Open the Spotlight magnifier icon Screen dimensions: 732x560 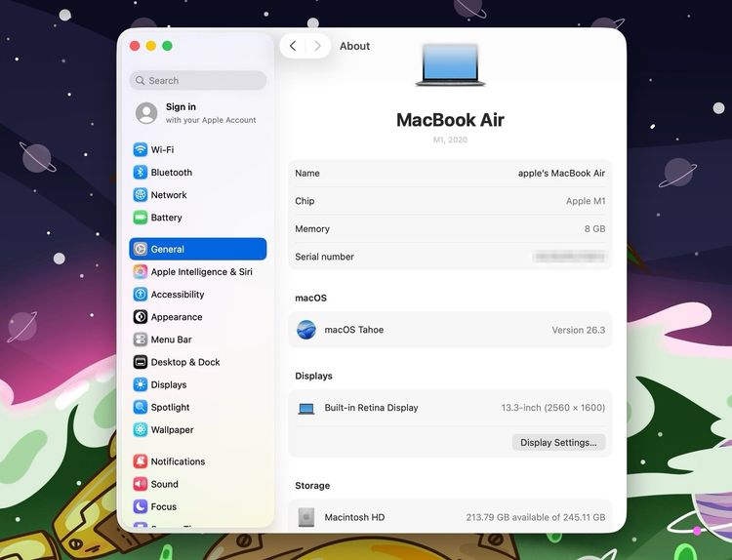(140, 407)
